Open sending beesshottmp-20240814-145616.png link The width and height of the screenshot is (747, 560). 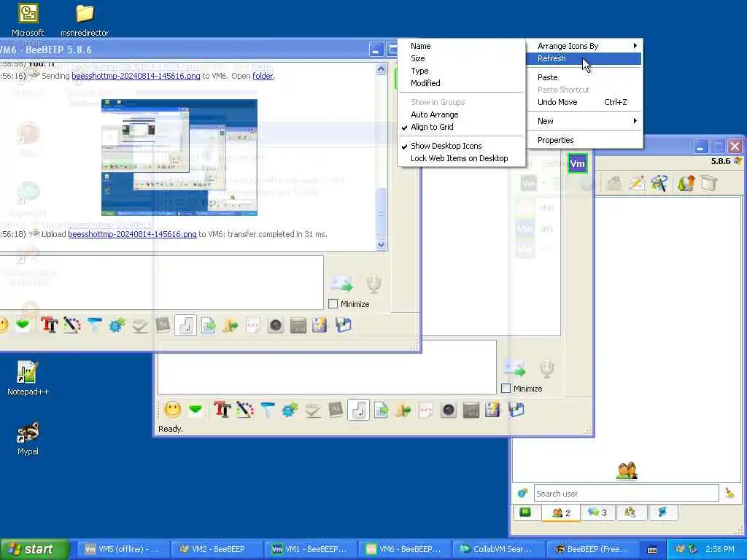[136, 76]
